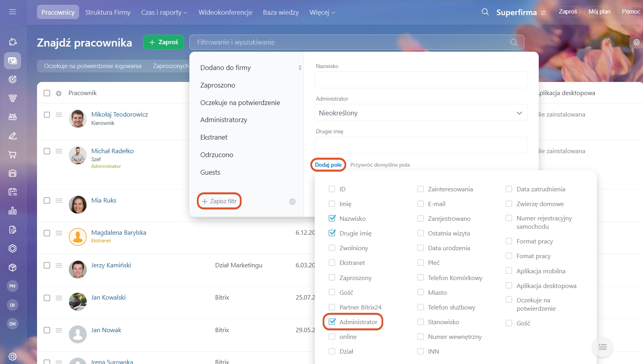Click 'Zapisz filtr' to save the filter
The width and height of the screenshot is (643, 364).
click(x=219, y=201)
